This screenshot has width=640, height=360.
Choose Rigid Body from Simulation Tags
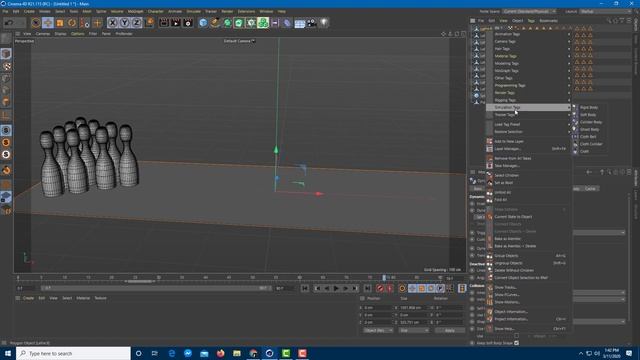point(589,107)
